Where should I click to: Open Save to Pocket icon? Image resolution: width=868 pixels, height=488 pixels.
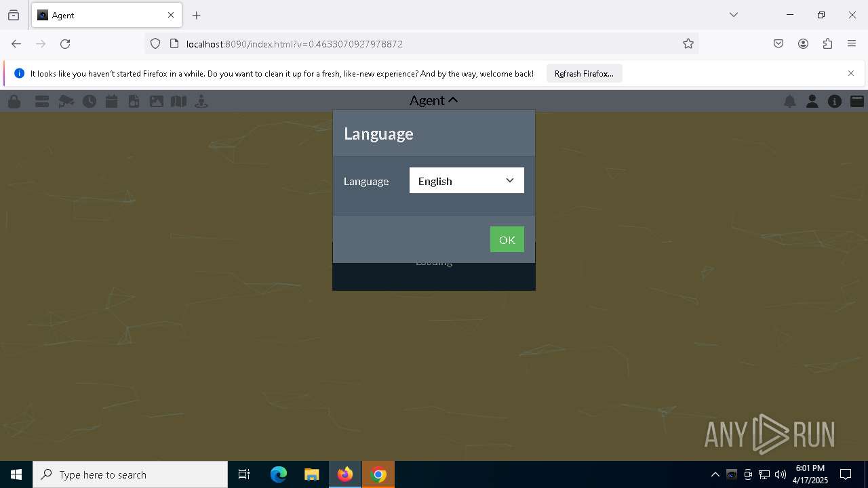(x=778, y=43)
